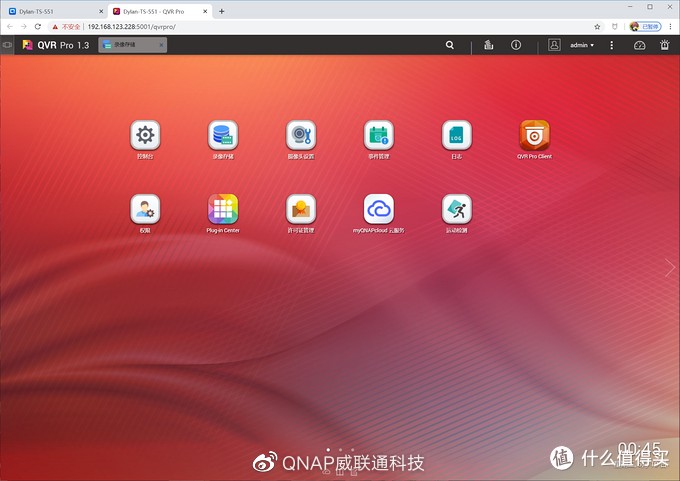Viewport: 680px width, 481px height.
Task: Go to next desktop page arrow
Action: point(670,268)
